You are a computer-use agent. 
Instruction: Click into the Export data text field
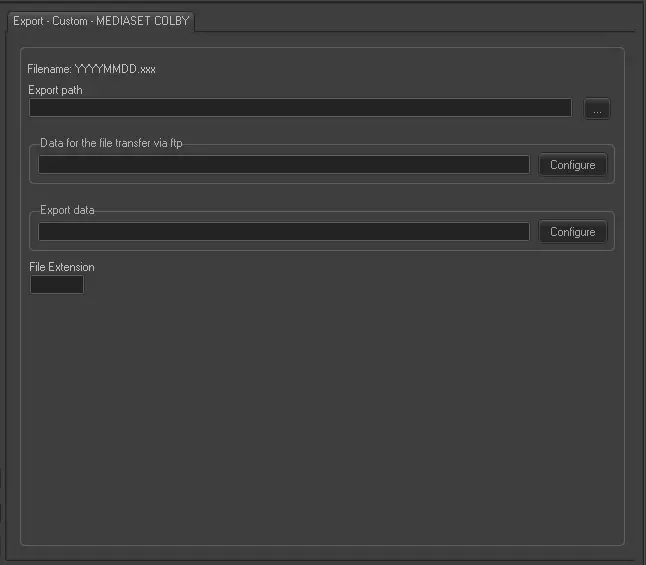[x=284, y=232]
